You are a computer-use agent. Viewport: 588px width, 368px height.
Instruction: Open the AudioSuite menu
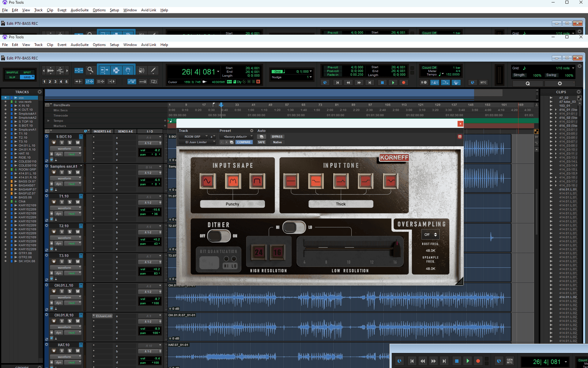click(x=80, y=45)
